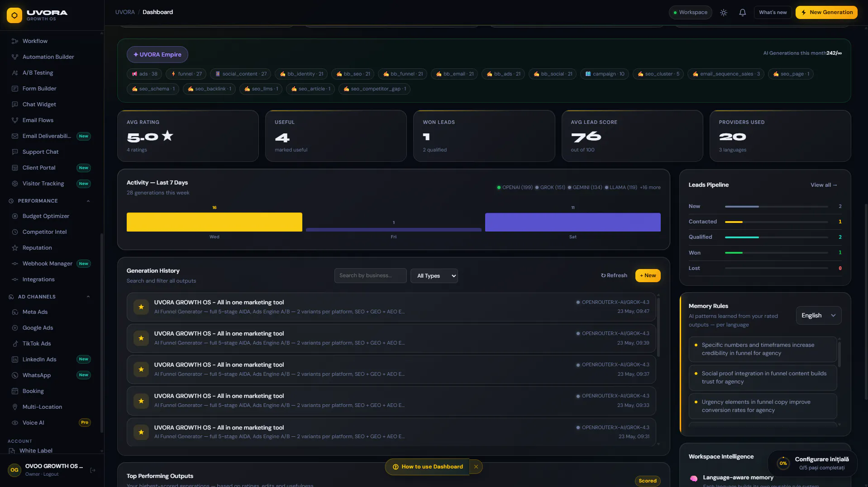The width and height of the screenshot is (868, 487).
Task: Open the Configurare inițială setup widget
Action: pyautogui.click(x=812, y=463)
